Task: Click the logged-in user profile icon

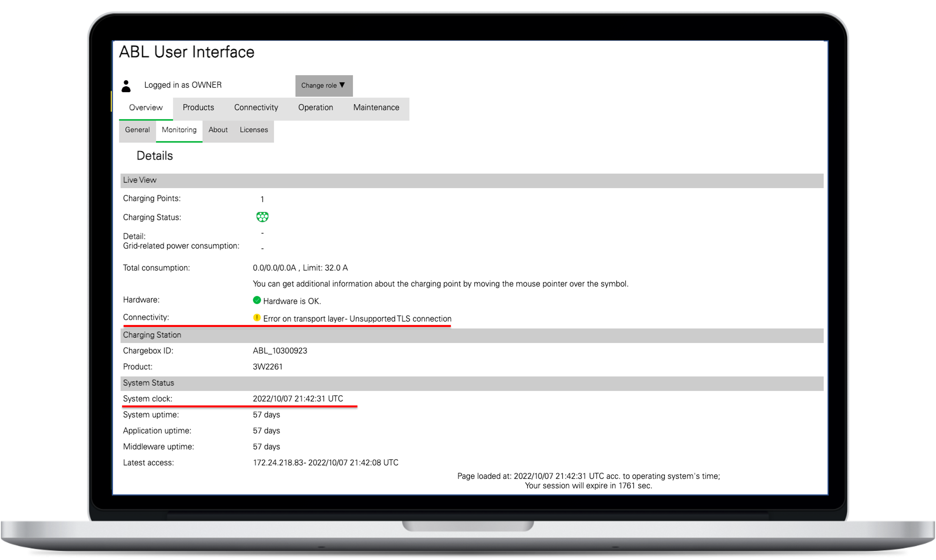Action: coord(126,86)
